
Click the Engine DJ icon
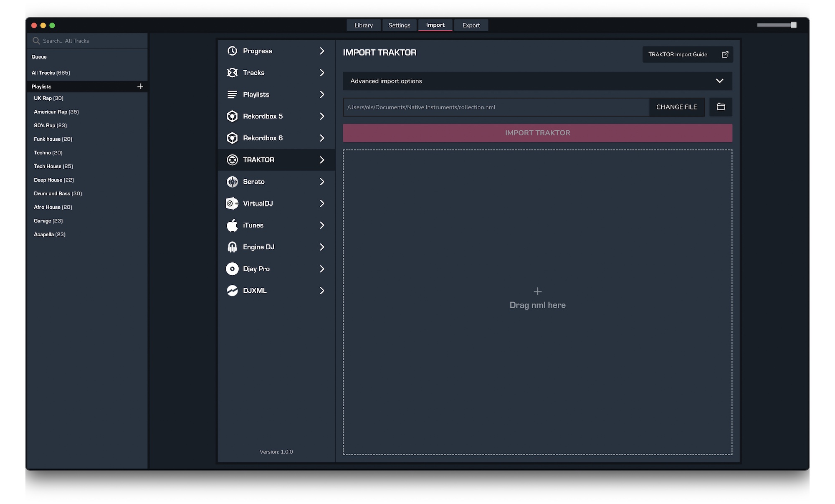[232, 247]
